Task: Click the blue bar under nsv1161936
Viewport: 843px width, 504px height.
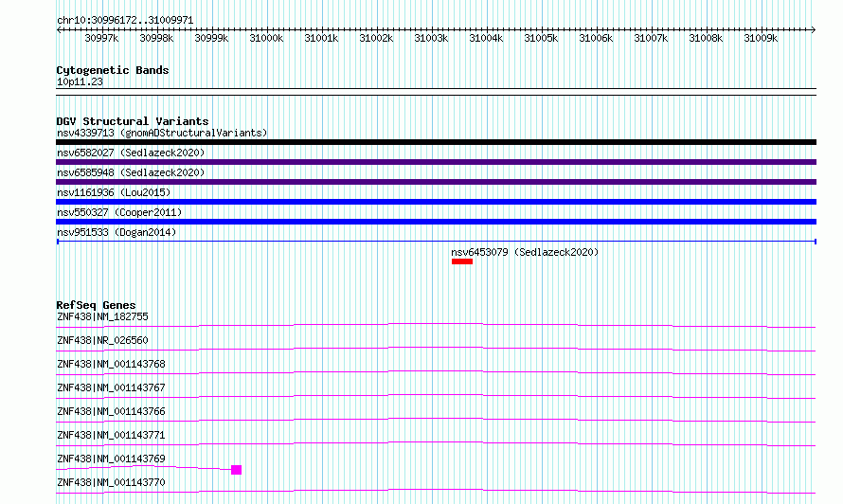Action: [x=436, y=202]
